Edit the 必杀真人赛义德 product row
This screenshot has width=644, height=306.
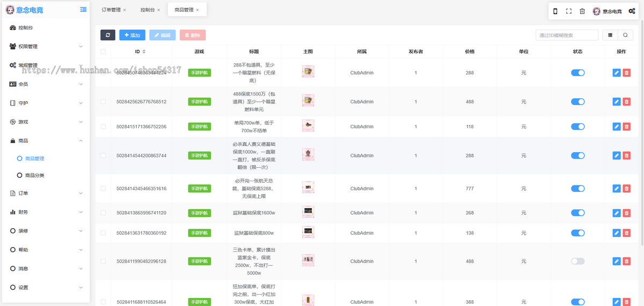(617, 155)
